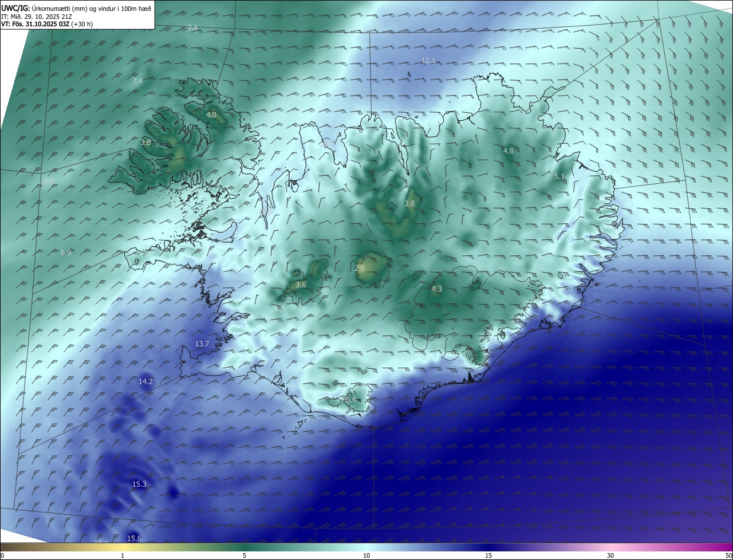Click the 4.8 value label
The width and height of the screenshot is (733, 560).
pos(508,151)
